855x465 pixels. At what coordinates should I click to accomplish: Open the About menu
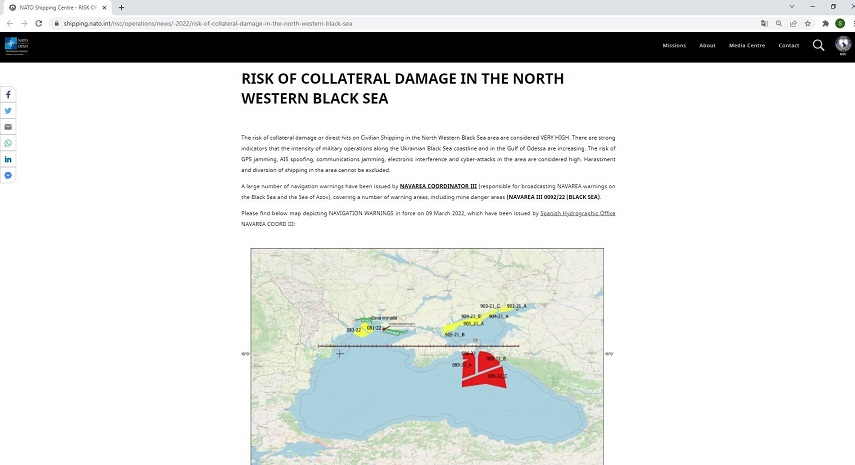707,45
